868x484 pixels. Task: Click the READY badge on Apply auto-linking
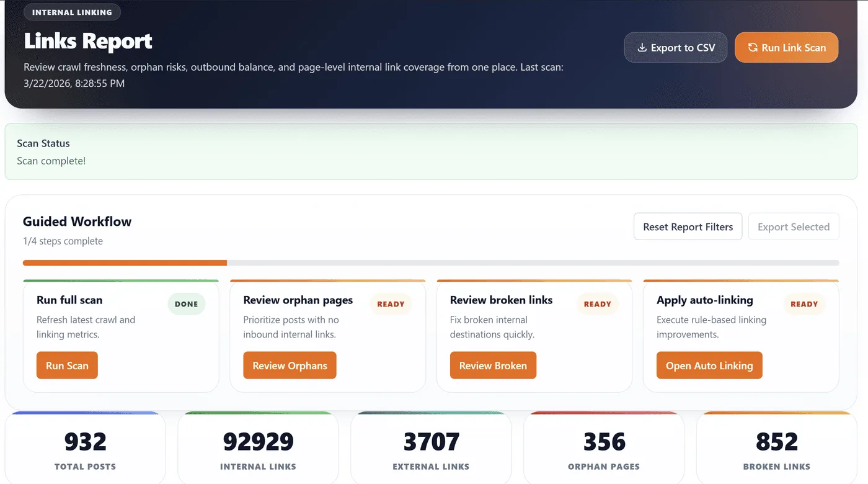click(x=804, y=304)
